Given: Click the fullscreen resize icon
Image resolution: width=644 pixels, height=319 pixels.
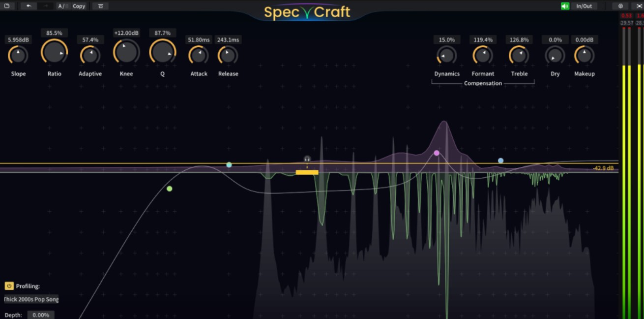Looking at the screenshot, I should pos(639,6).
